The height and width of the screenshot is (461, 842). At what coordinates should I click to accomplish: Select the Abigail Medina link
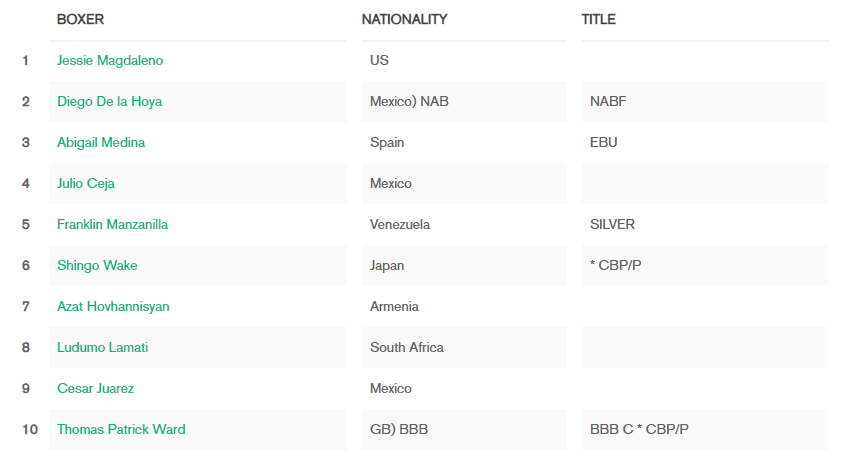(x=101, y=142)
